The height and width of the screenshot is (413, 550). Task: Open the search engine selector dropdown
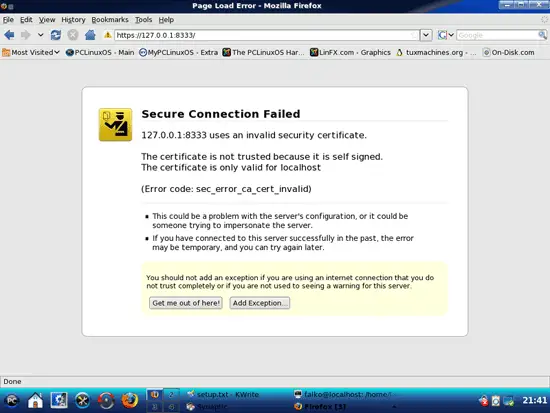click(x=445, y=35)
